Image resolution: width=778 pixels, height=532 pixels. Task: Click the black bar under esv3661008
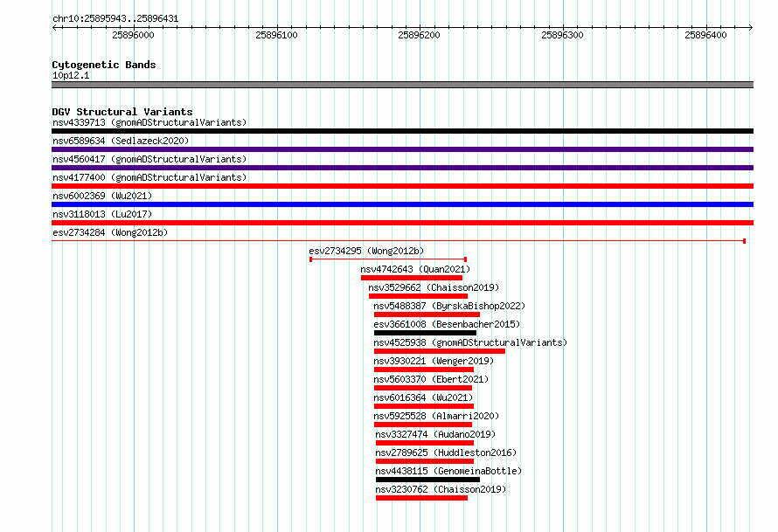425,333
